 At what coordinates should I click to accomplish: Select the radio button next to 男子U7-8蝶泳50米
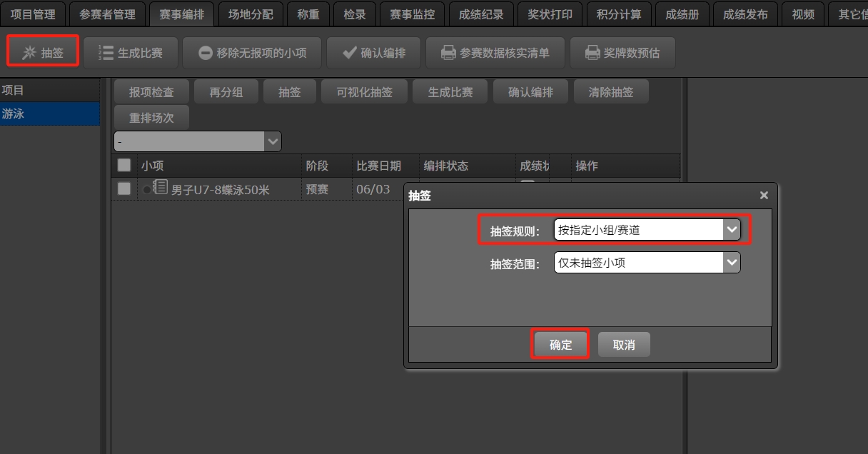(146, 188)
